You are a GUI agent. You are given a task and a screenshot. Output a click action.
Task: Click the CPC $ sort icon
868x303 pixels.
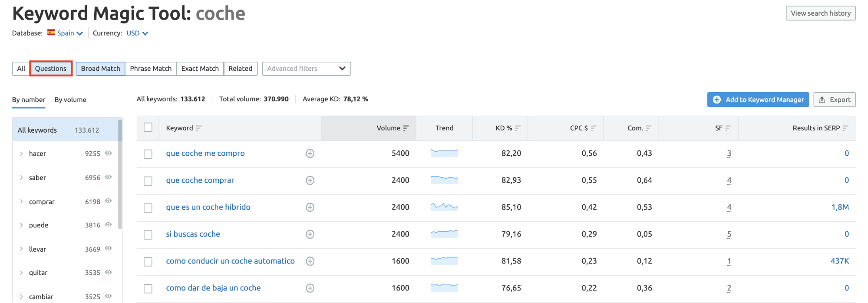click(593, 128)
